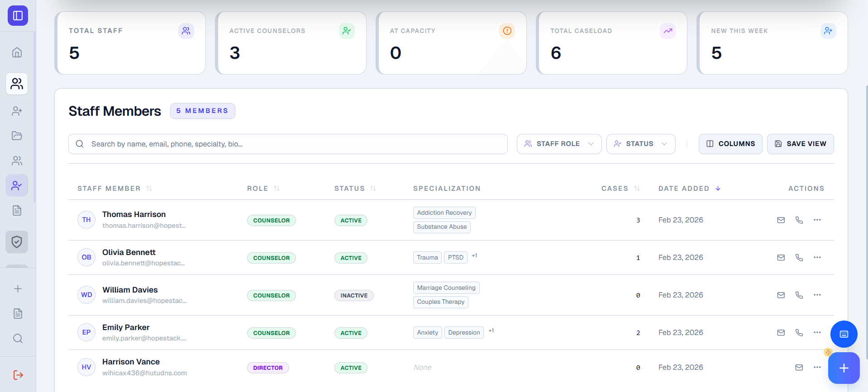The width and height of the screenshot is (868, 392).
Task: Click the add-user plus icon in sidebar
Action: (17, 111)
